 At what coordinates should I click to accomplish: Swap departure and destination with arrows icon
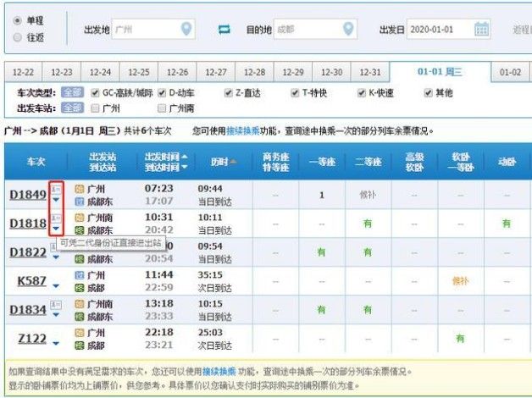[x=224, y=30]
